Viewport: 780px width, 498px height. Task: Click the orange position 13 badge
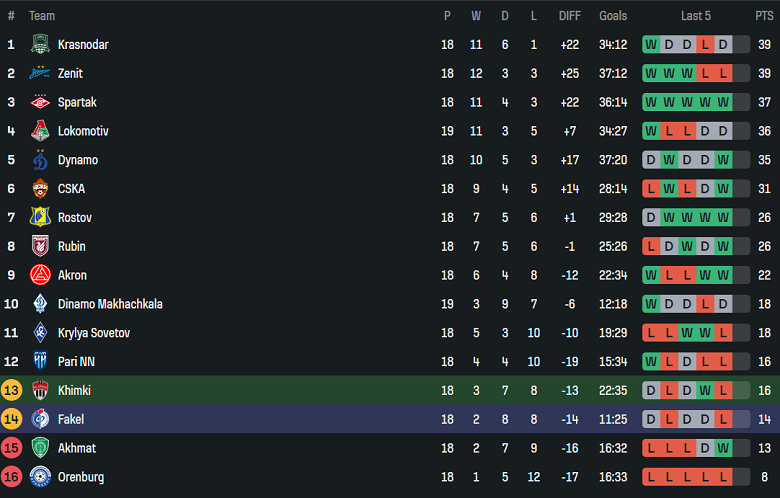pyautogui.click(x=12, y=391)
